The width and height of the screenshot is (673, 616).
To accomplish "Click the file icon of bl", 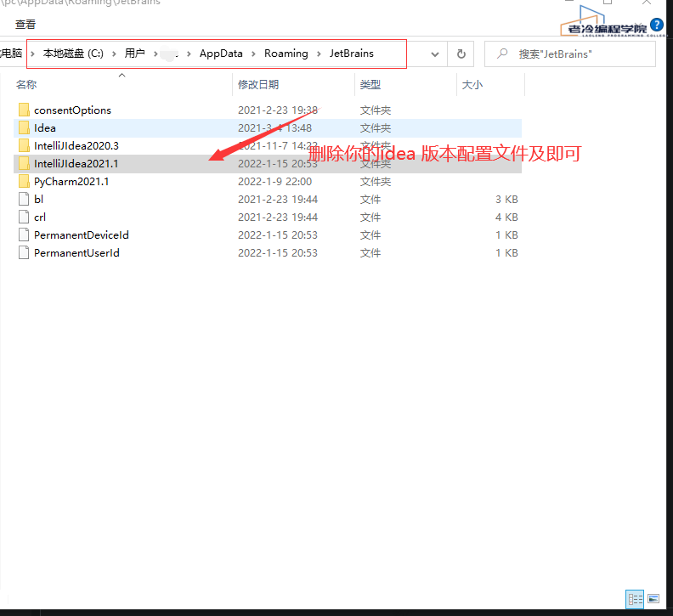I will [x=24, y=199].
